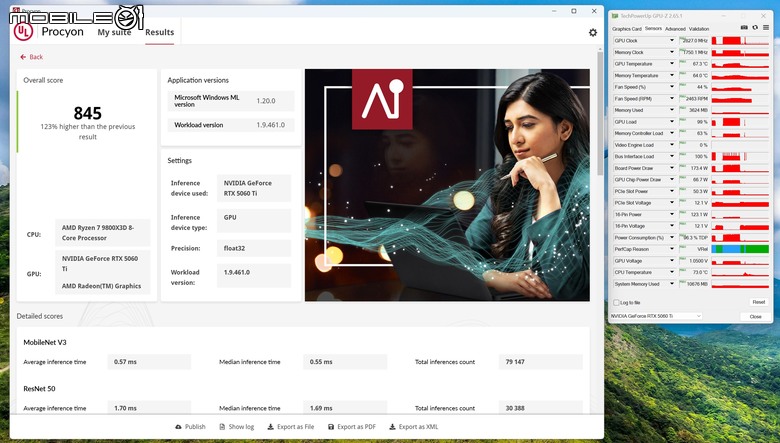Switch to Procyon My suite tab

tap(114, 32)
